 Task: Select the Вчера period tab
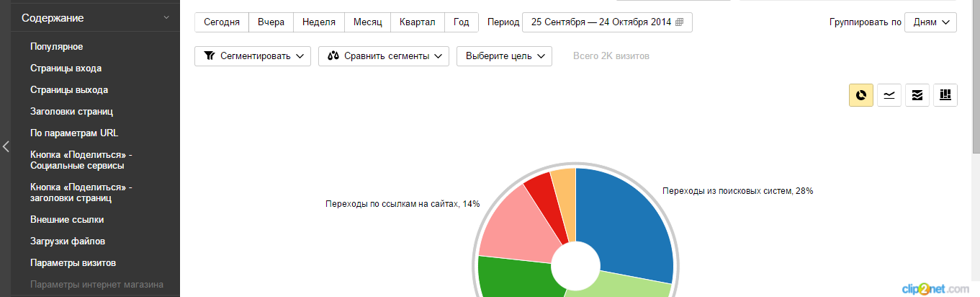pos(271,22)
